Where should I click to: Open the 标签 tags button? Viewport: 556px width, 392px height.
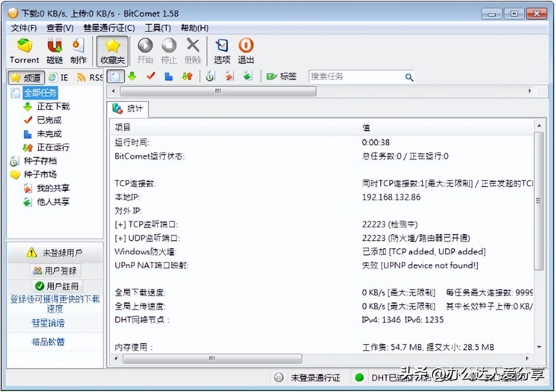pyautogui.click(x=282, y=76)
